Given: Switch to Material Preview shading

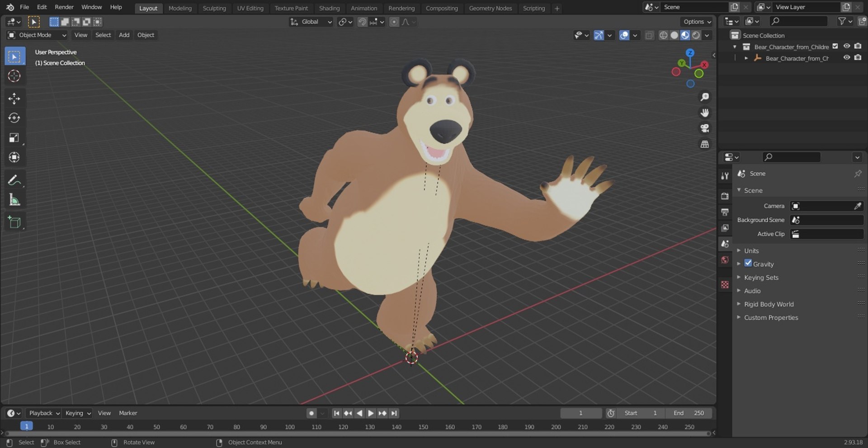Looking at the screenshot, I should click(x=685, y=35).
